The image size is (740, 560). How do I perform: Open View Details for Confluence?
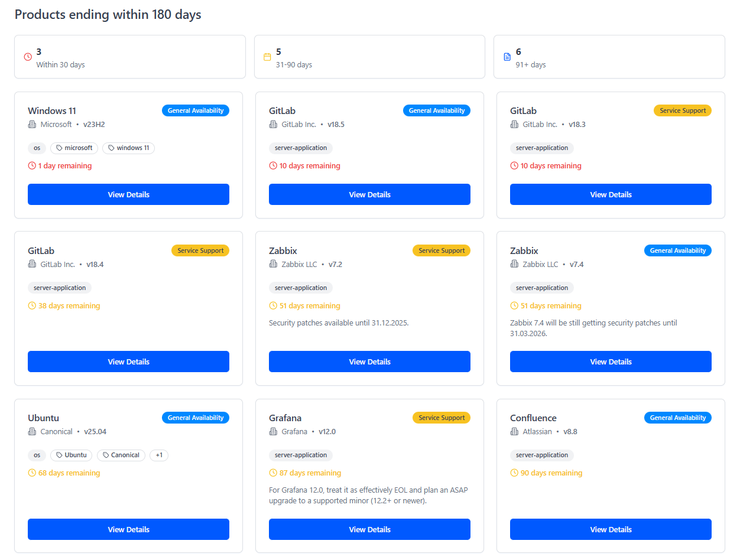pyautogui.click(x=611, y=529)
